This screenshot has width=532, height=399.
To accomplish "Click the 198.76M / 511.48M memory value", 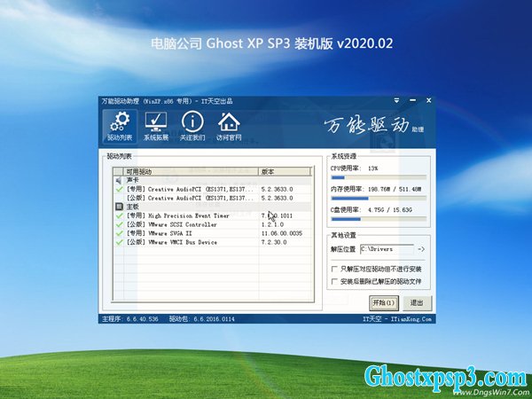I will [395, 189].
